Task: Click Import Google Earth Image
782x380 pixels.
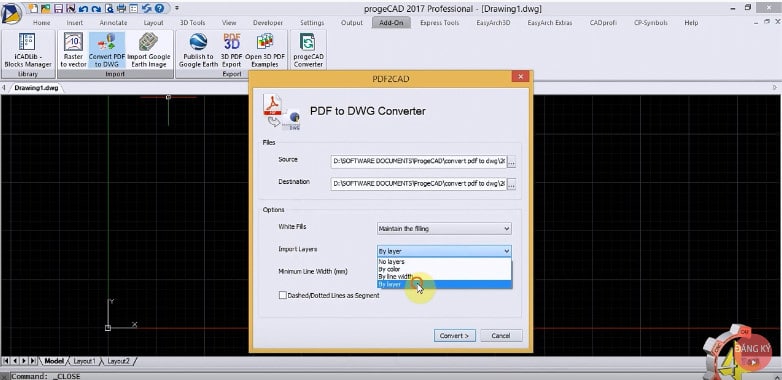Action: (x=149, y=51)
